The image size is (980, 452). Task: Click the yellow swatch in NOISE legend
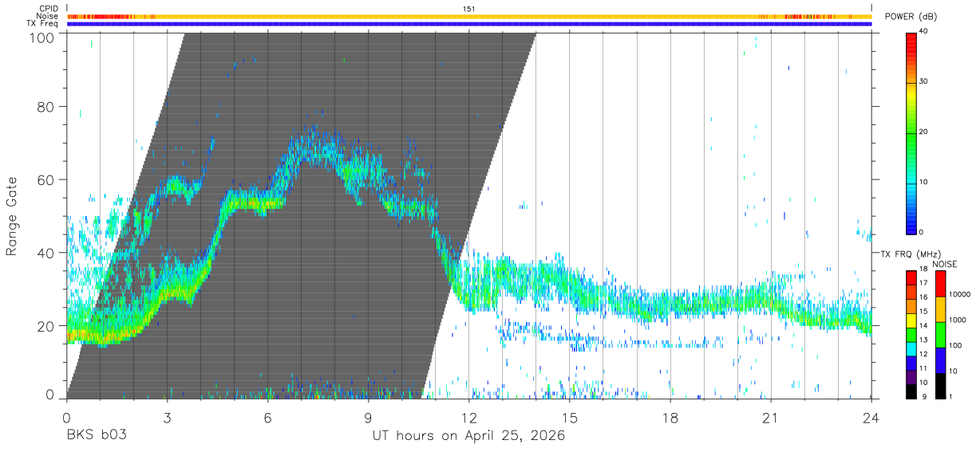pos(939,308)
